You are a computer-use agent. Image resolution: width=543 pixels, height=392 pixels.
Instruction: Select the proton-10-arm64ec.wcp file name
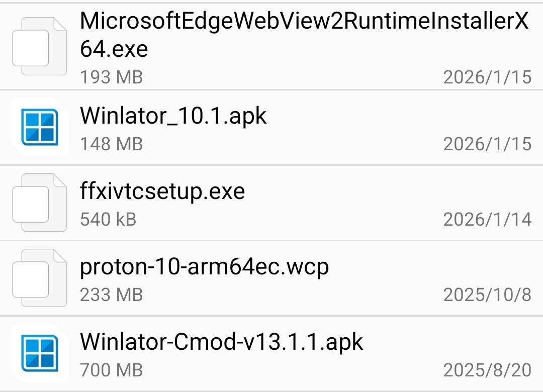pyautogui.click(x=204, y=267)
